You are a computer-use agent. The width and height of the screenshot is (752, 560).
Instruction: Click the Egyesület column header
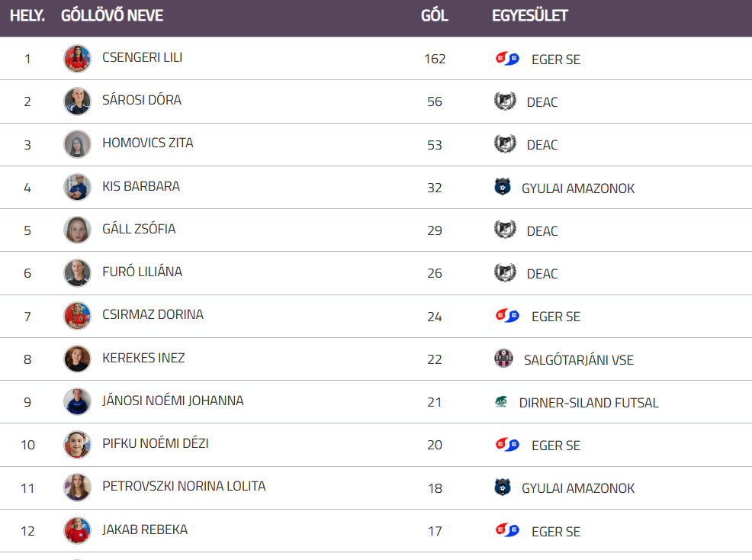coord(529,16)
